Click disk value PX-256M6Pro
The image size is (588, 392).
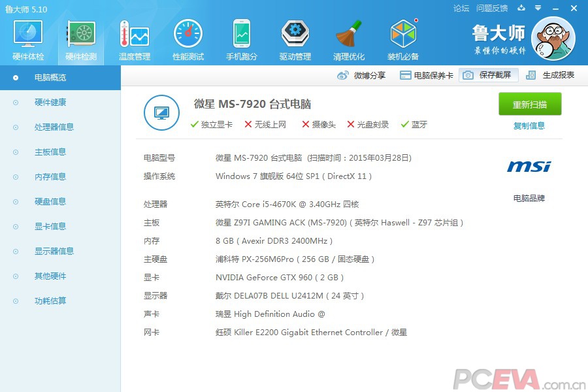(x=295, y=259)
